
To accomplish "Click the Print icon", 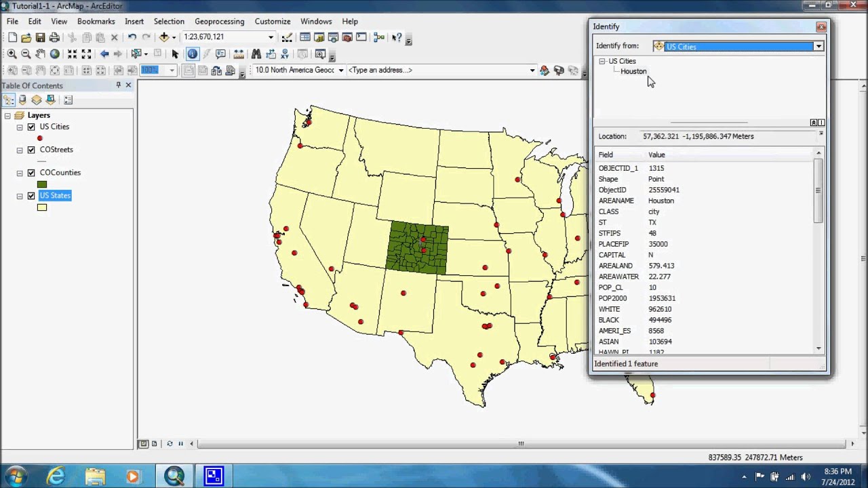I will pos(54,37).
